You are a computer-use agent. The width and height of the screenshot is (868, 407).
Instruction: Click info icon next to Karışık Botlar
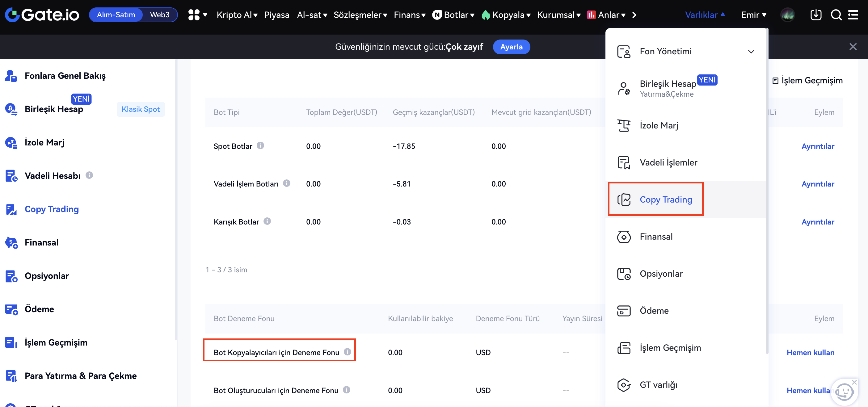point(267,221)
